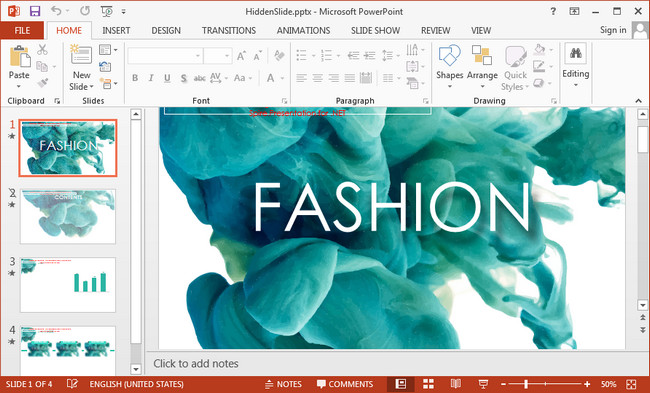Open the Line Spacing dropdown
Image resolution: width=650 pixels, height=393 pixels.
tap(390, 55)
